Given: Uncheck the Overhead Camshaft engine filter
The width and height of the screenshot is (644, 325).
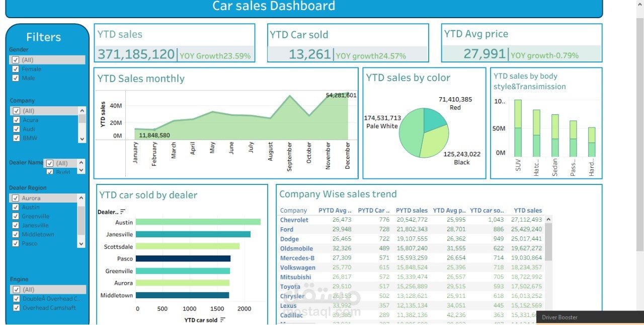Looking at the screenshot, I should coord(16,307).
